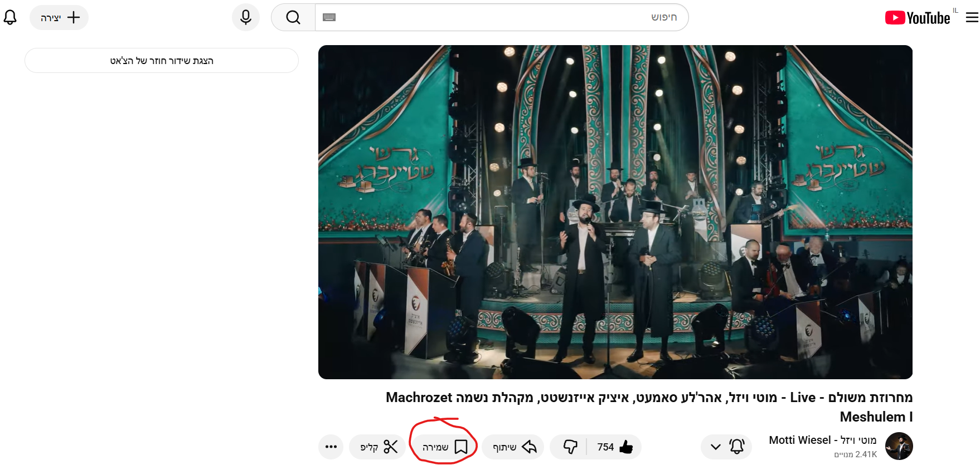Like the video with thumbs-up button
Viewport: 980px width, 465px height.
click(614, 447)
